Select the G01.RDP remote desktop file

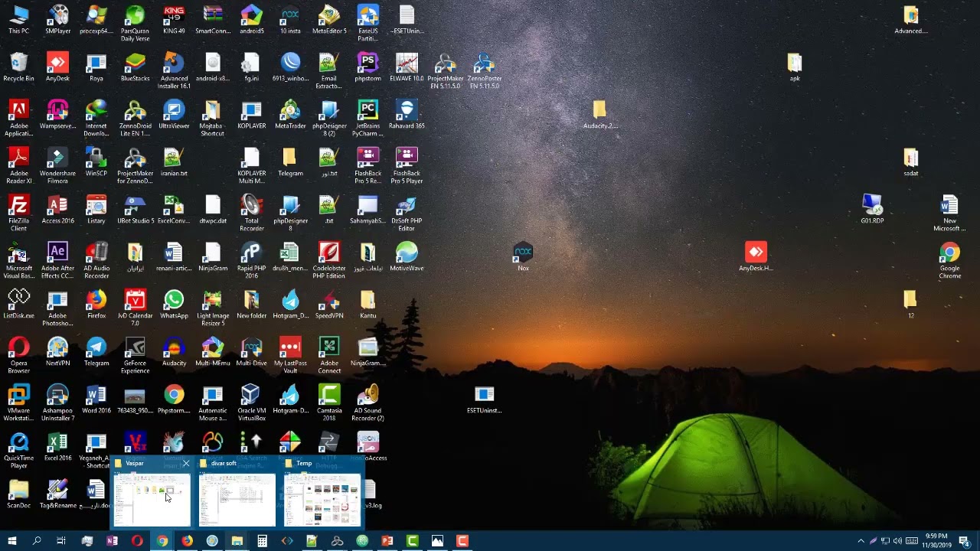(x=872, y=210)
